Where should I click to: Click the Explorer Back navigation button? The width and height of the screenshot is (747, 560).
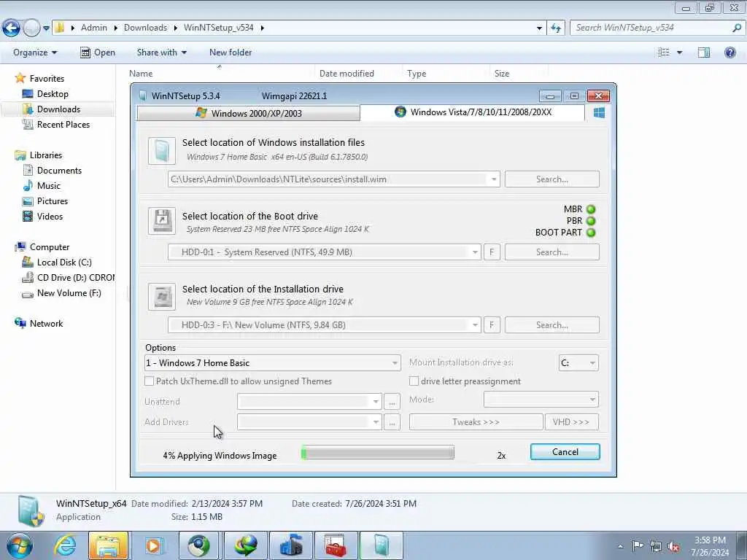point(12,28)
